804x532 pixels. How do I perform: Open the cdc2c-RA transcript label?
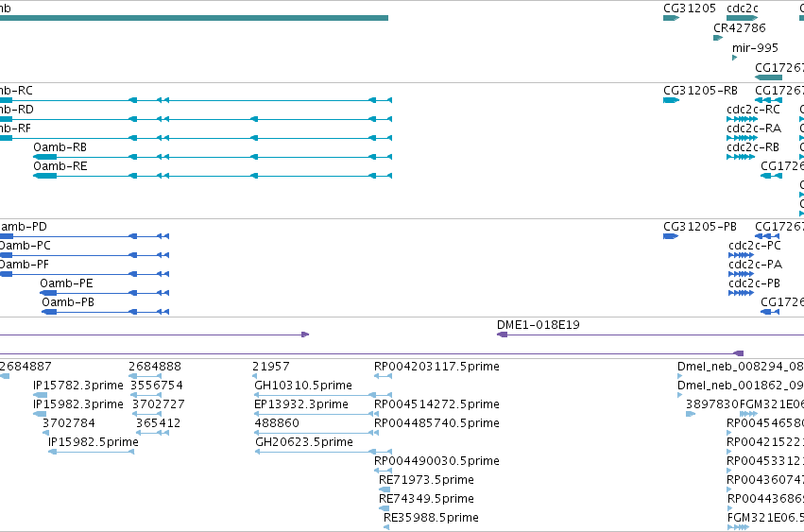(754, 129)
